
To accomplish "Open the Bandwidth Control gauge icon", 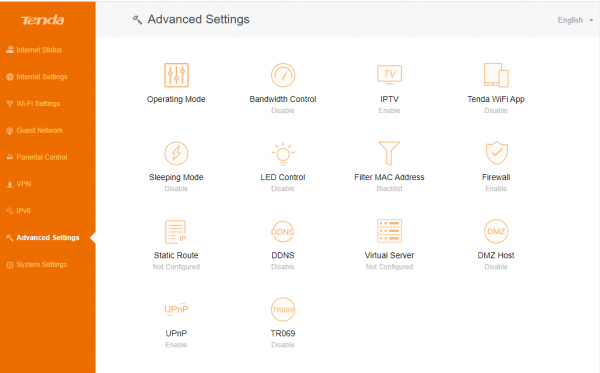I will 283,75.
